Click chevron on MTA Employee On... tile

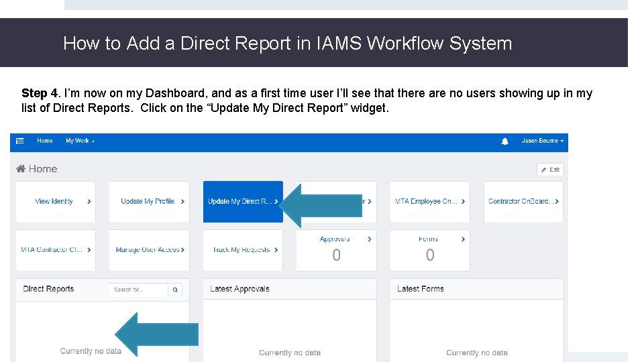tap(464, 202)
